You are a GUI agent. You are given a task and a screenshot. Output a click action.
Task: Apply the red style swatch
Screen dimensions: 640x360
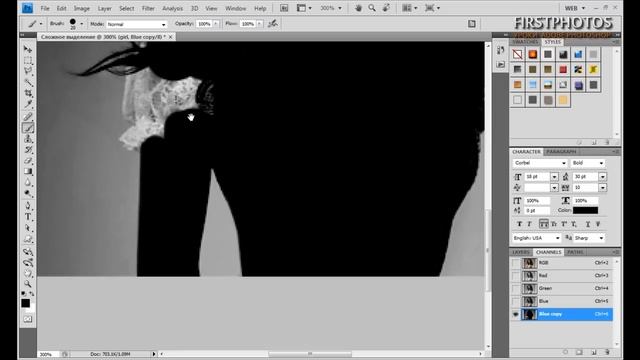[x=563, y=70]
